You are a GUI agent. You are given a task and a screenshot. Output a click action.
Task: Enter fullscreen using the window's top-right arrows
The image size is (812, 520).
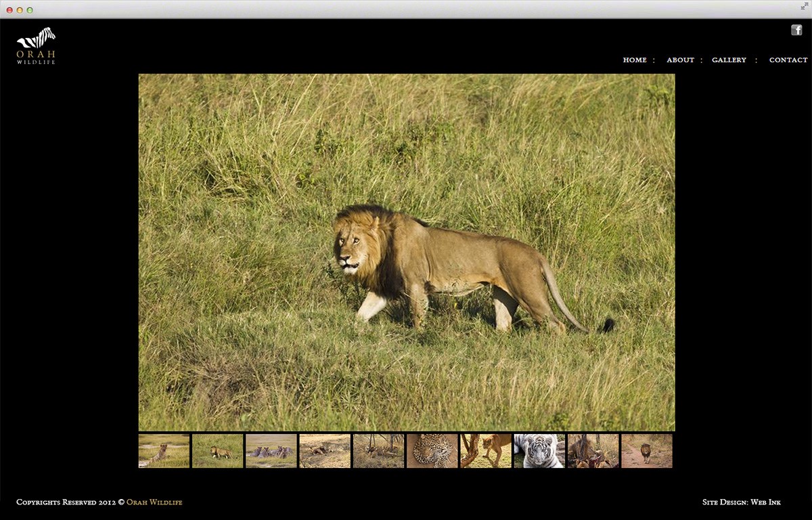804,6
